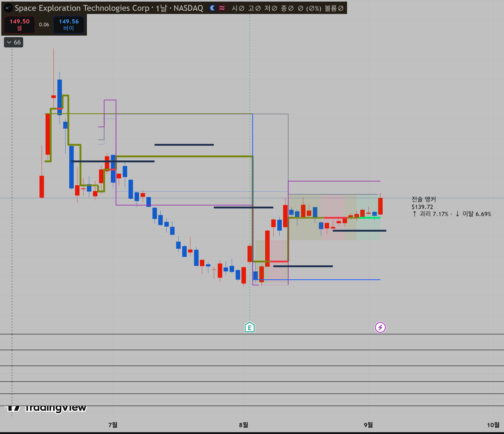Click the 7월 time axis label
The image size is (504, 434).
pos(113,425)
